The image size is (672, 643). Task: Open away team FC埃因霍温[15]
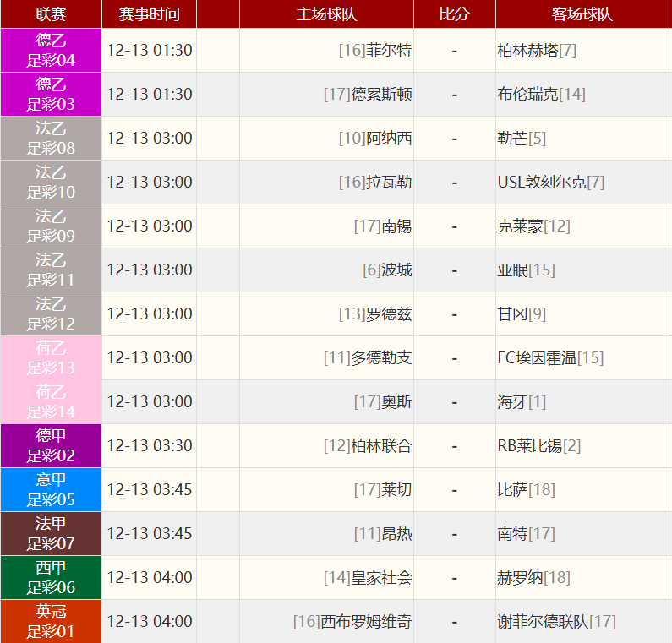(550, 357)
